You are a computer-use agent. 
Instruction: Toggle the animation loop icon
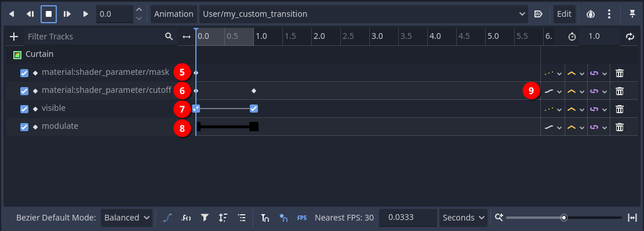(x=630, y=37)
